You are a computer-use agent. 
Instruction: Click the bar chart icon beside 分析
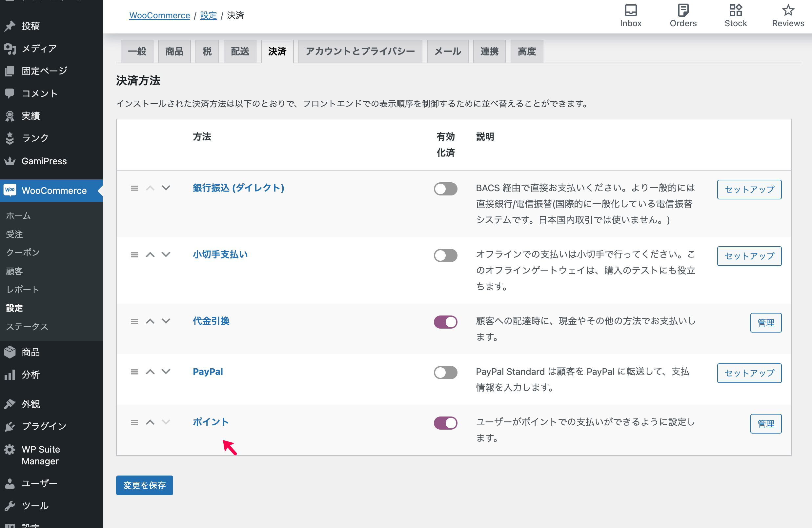pos(10,375)
